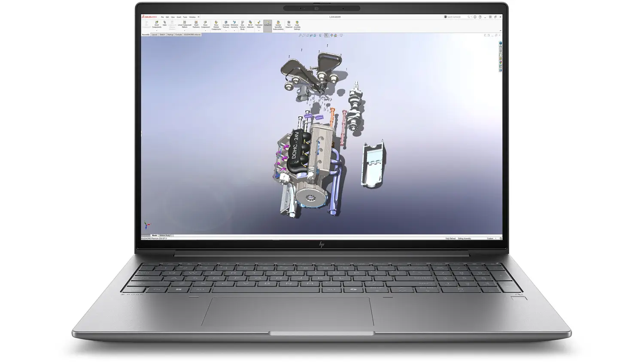The width and height of the screenshot is (644, 362).
Task: Open Appearances task pane color-ball icon
Action: pyautogui.click(x=501, y=62)
